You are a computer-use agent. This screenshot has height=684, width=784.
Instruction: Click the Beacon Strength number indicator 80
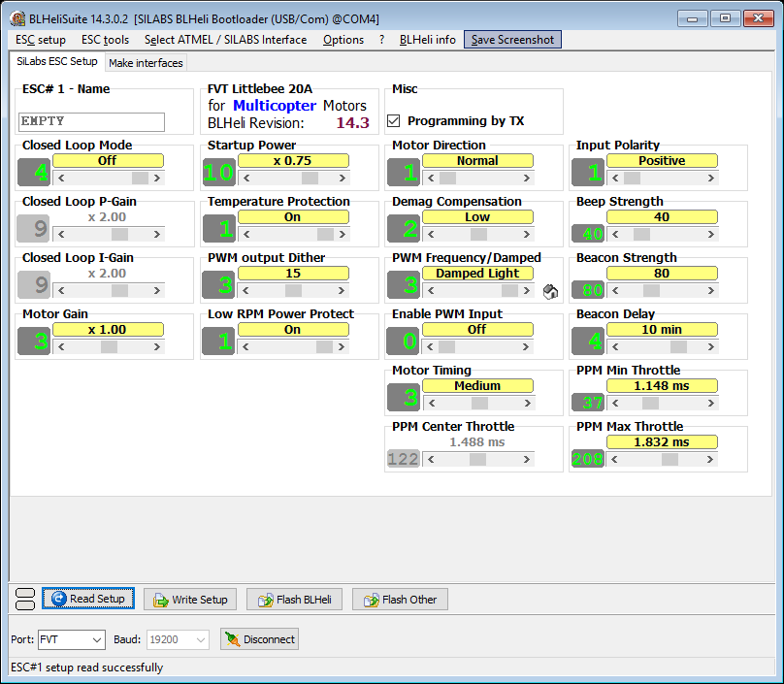pos(588,289)
